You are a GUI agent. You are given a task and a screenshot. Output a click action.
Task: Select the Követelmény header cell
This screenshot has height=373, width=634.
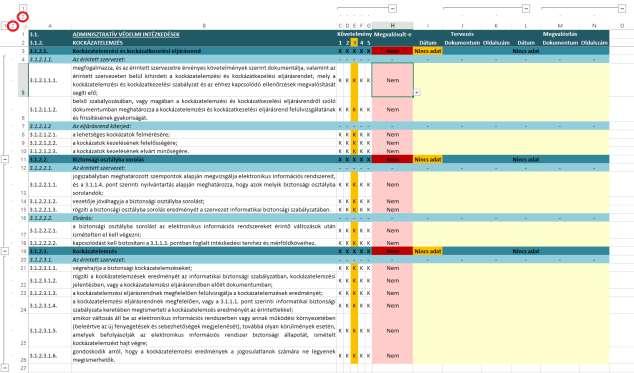(354, 34)
